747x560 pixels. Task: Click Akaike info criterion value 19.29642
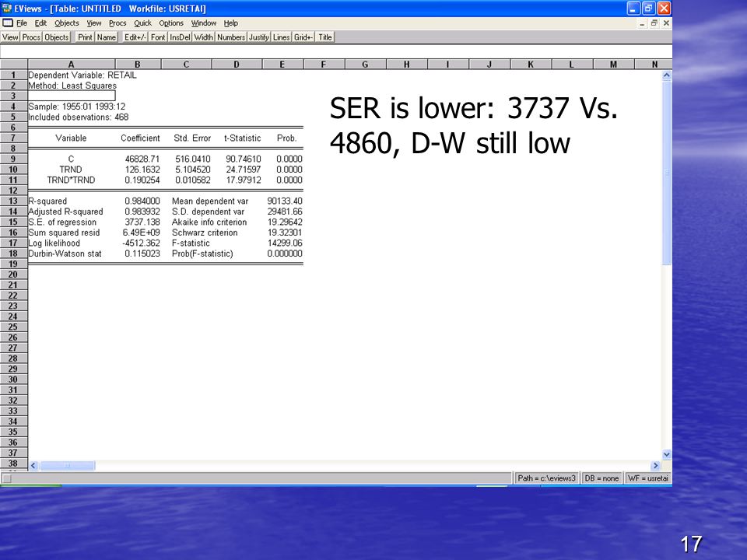click(285, 222)
